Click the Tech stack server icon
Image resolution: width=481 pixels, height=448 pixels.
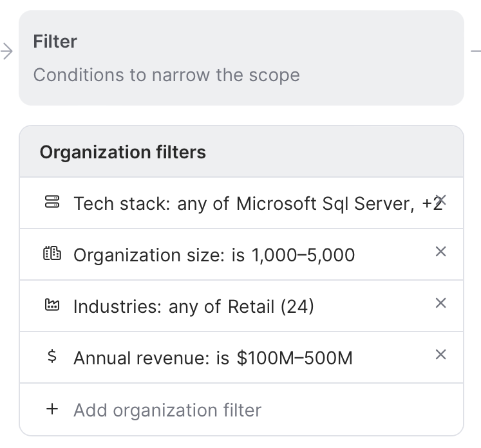(52, 203)
